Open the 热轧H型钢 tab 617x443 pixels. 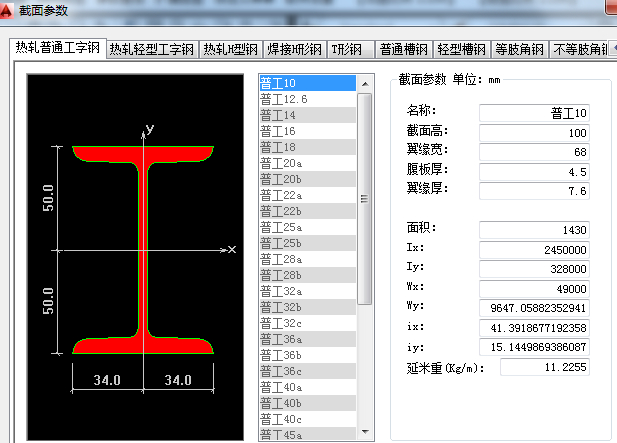pos(230,50)
